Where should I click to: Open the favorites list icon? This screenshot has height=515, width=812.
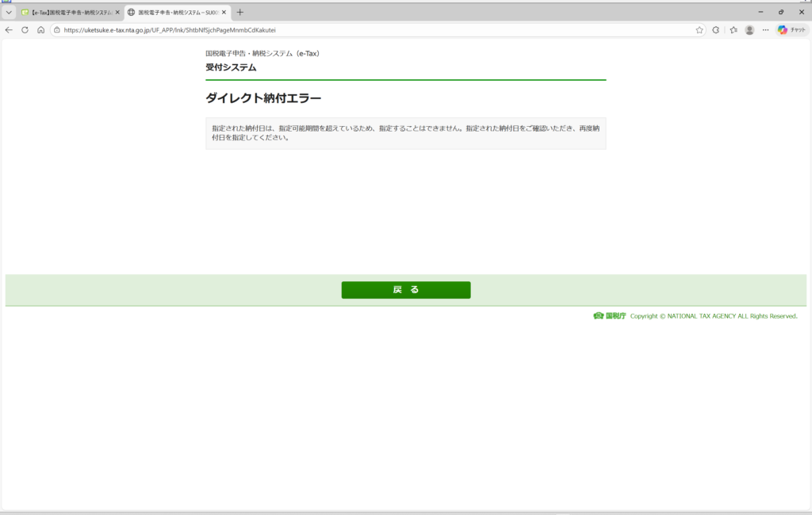[733, 30]
